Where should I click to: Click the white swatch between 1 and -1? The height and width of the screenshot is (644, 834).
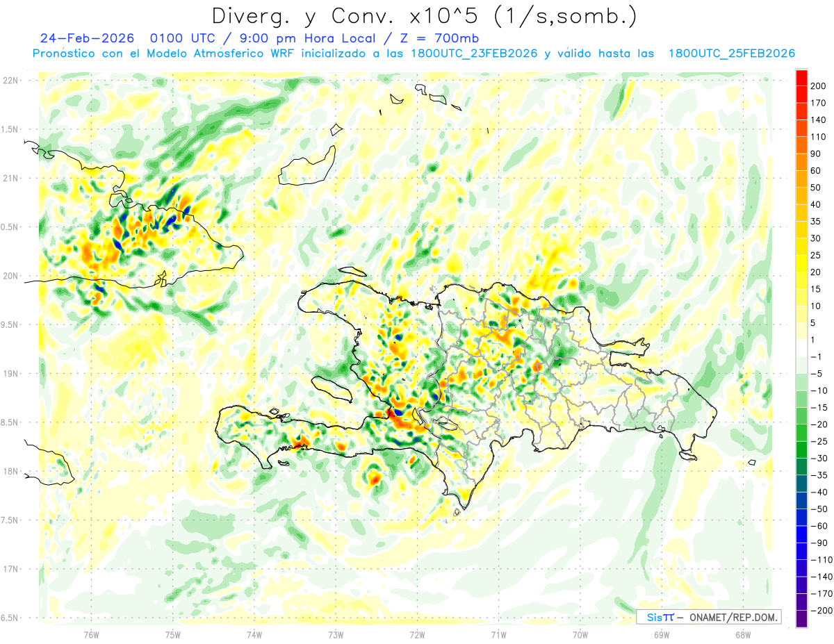(801, 348)
